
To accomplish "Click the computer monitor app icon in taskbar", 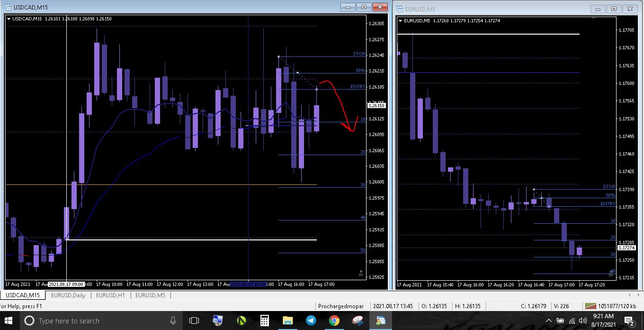I will point(218,321).
